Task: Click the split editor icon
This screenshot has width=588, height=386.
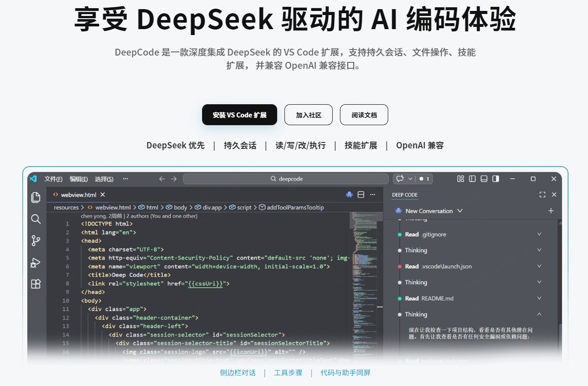Action: point(361,195)
